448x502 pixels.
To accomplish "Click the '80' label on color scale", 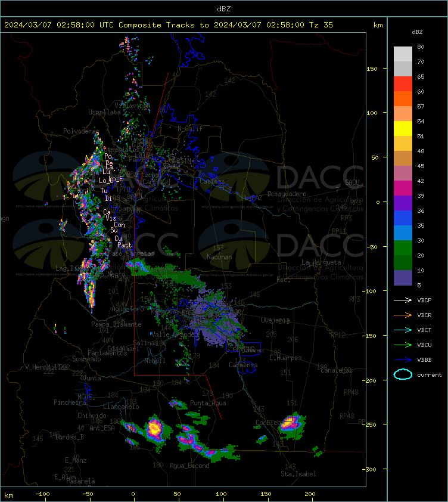I will 421,47.
